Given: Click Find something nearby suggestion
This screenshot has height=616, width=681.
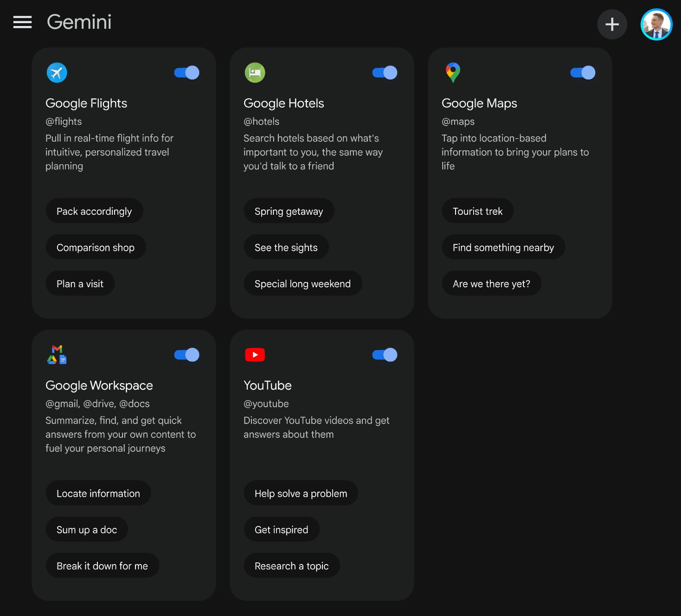Looking at the screenshot, I should coord(503,248).
